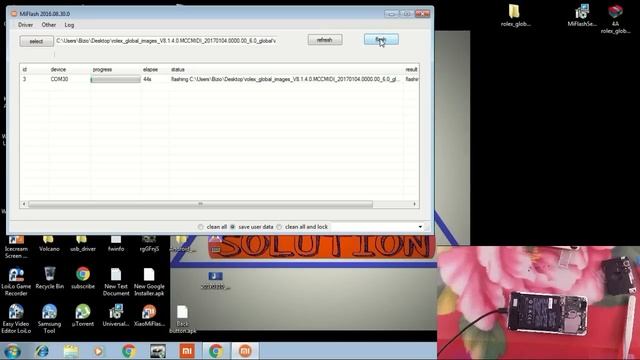Open the square orange Mi taskbar icon
Viewport: 640px width, 360px height.
(187, 351)
